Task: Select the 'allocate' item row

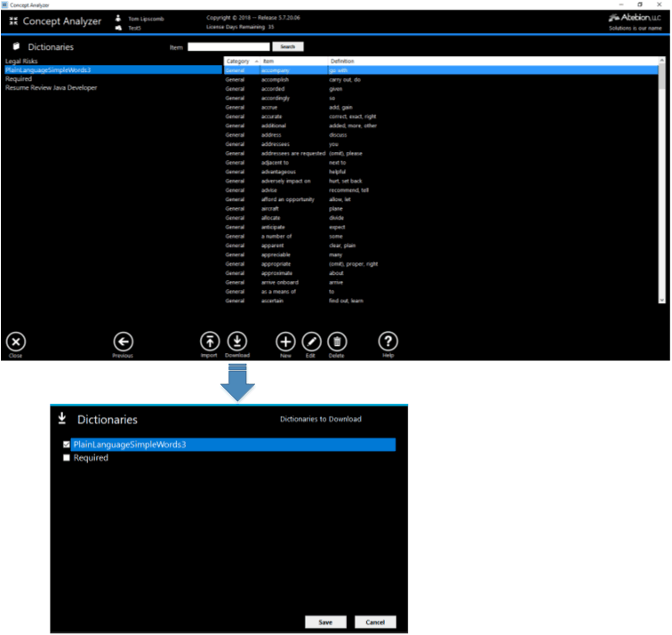Action: click(441, 218)
